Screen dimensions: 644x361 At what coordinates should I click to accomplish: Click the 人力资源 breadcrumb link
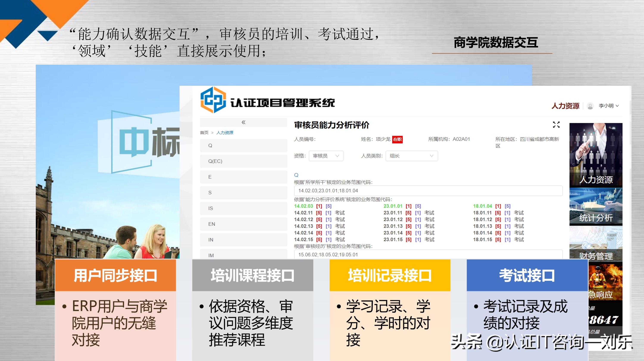point(225,133)
